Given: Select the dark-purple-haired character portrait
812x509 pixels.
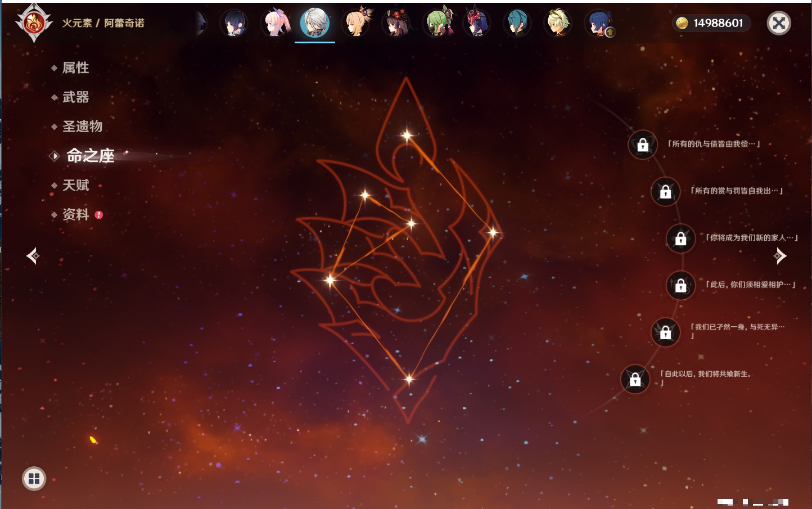Looking at the screenshot, I should (233, 23).
